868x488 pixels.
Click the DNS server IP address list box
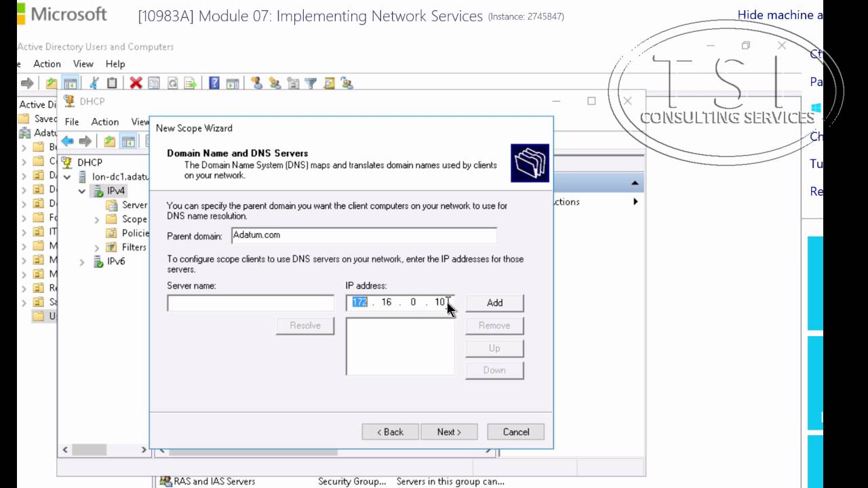pyautogui.click(x=400, y=346)
